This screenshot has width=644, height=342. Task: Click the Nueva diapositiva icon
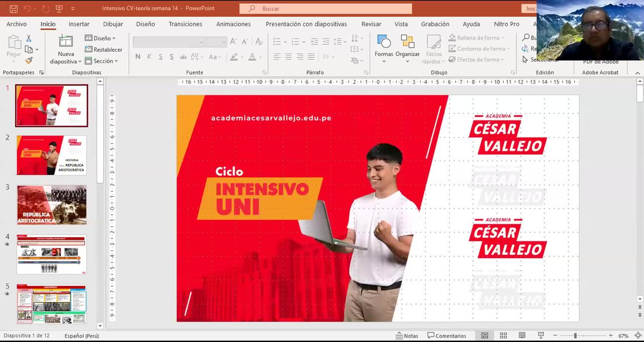[66, 41]
